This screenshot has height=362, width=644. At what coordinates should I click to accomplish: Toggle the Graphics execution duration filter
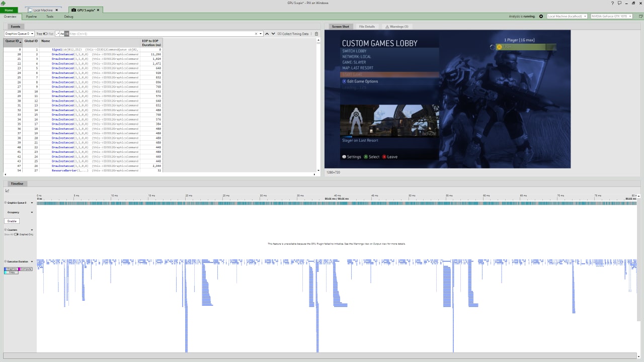coord(12,269)
